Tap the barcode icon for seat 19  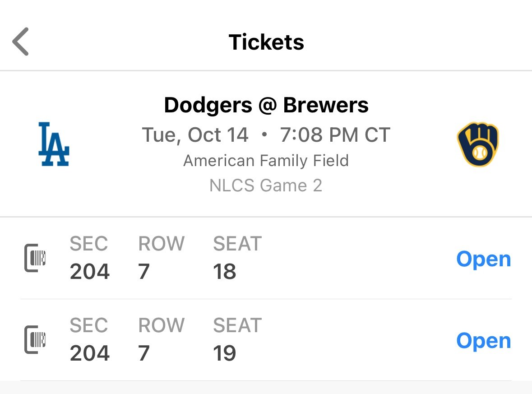[x=35, y=340]
